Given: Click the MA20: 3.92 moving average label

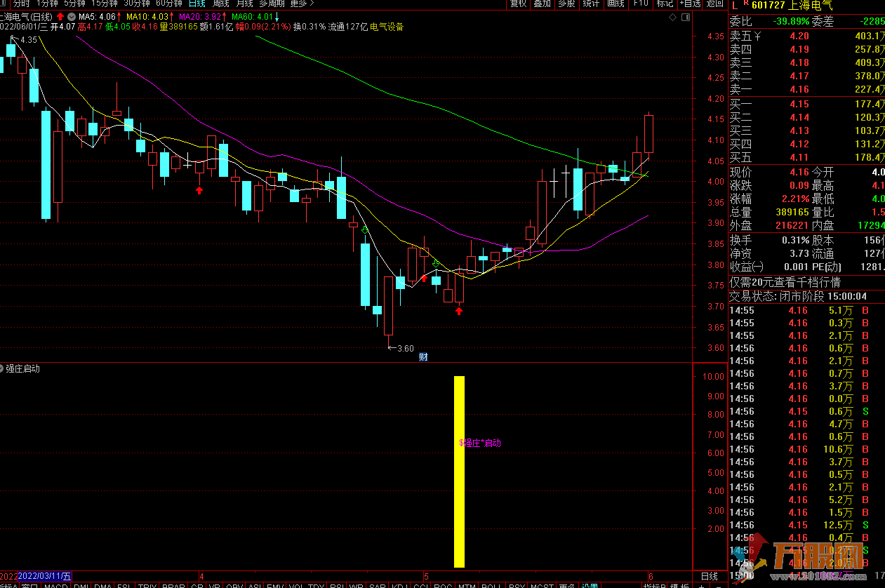Looking at the screenshot, I should 201,16.
